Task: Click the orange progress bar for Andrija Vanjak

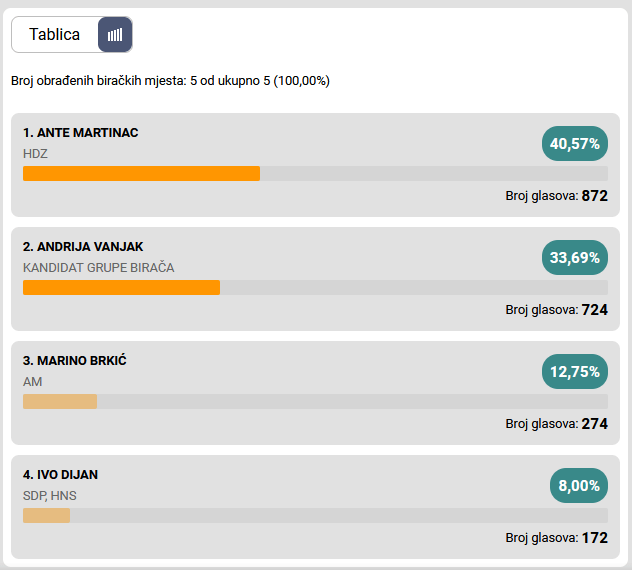Action: (x=121, y=287)
